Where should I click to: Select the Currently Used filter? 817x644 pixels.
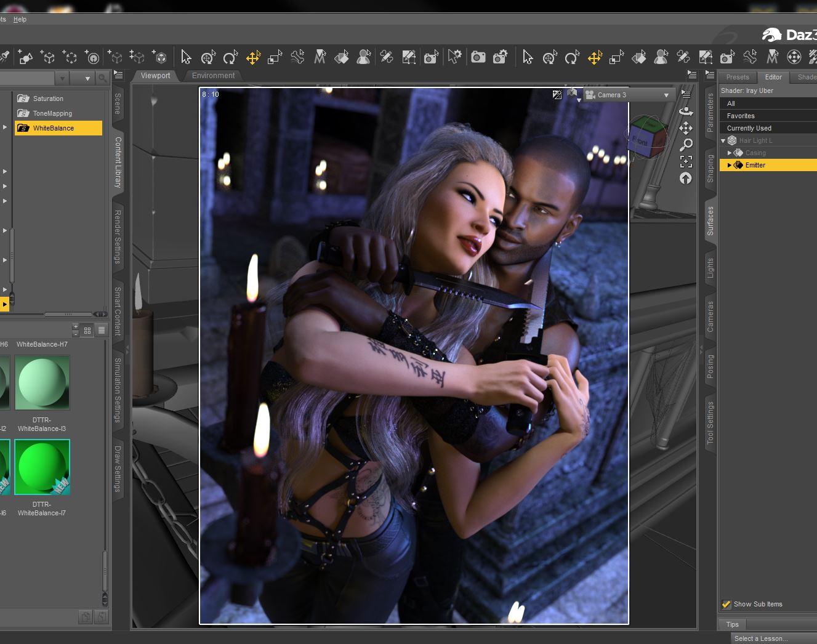coord(768,128)
